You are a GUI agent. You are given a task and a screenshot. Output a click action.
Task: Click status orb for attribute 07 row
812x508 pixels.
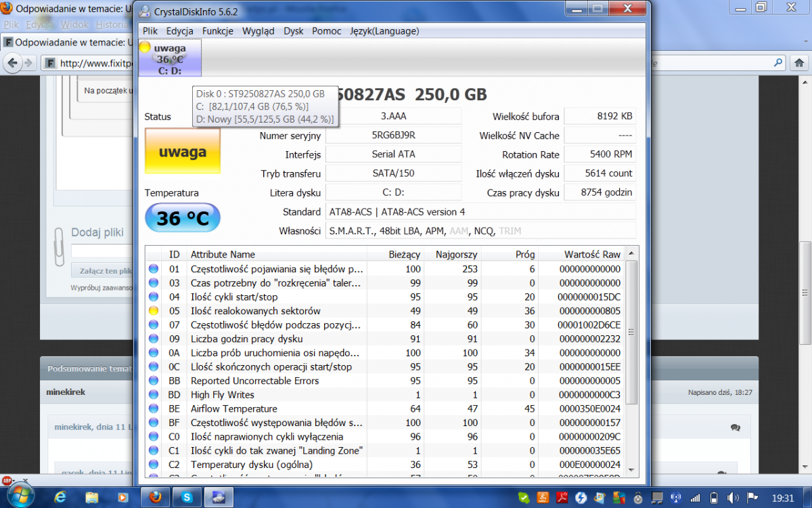pyautogui.click(x=154, y=325)
